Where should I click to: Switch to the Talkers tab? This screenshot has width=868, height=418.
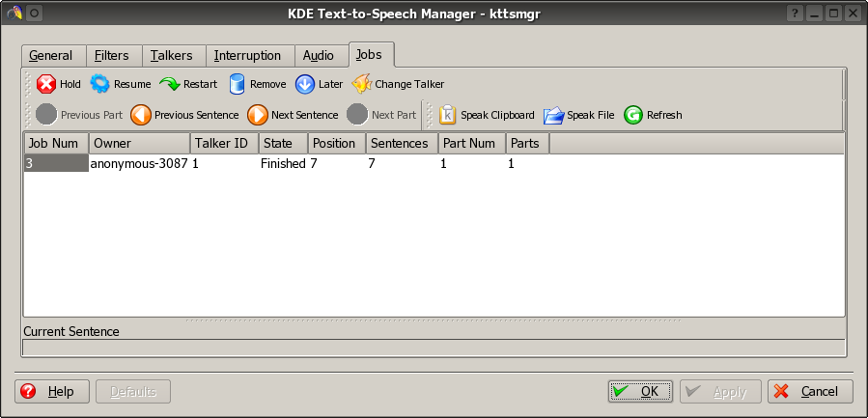click(172, 56)
